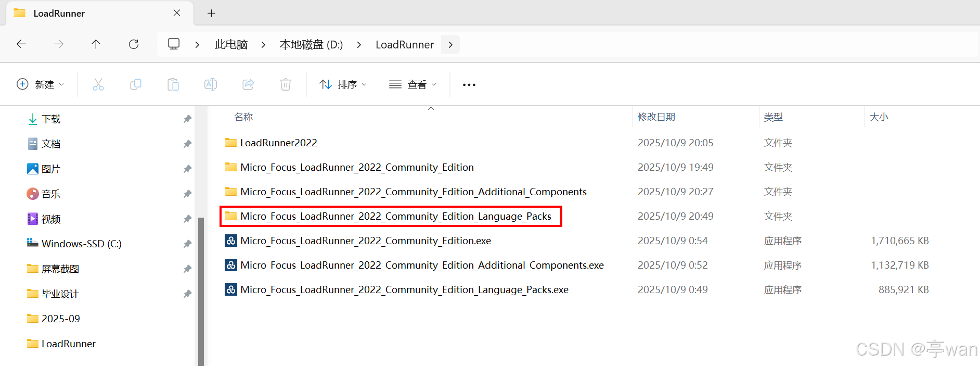
Task: Click the Copy icon in the toolbar
Action: (136, 84)
